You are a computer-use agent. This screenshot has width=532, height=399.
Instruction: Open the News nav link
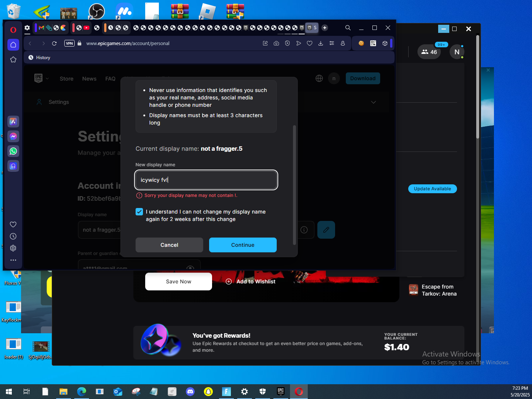[x=89, y=79]
